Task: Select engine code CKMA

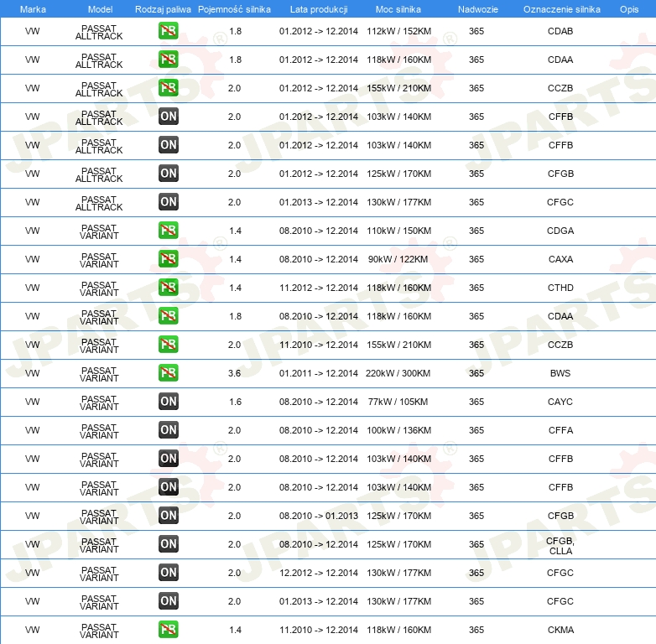Action: [560, 630]
